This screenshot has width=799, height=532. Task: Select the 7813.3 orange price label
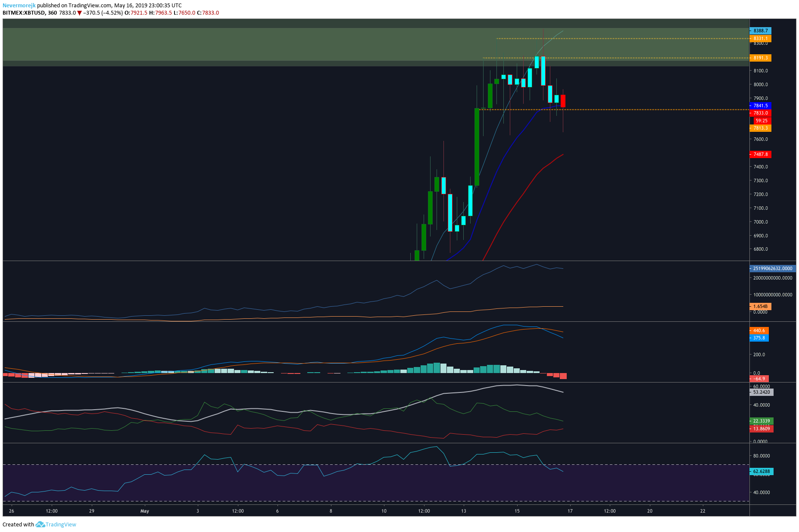(x=761, y=128)
